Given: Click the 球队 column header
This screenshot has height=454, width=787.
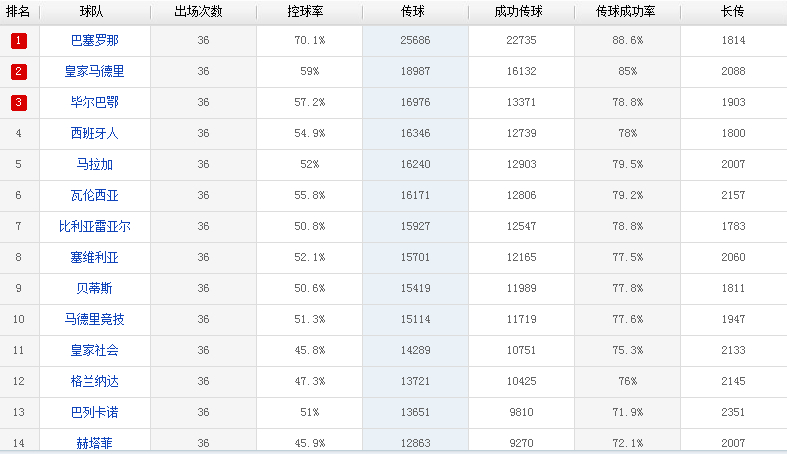Looking at the screenshot, I should coord(91,12).
